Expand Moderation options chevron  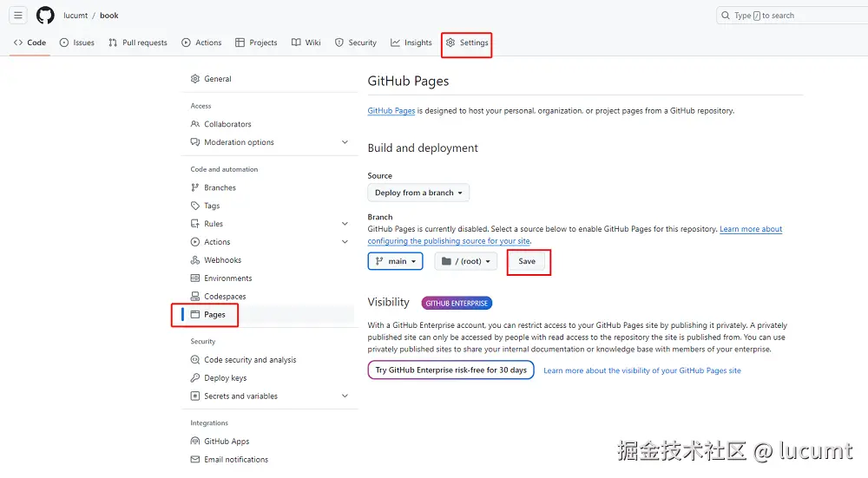tap(345, 142)
